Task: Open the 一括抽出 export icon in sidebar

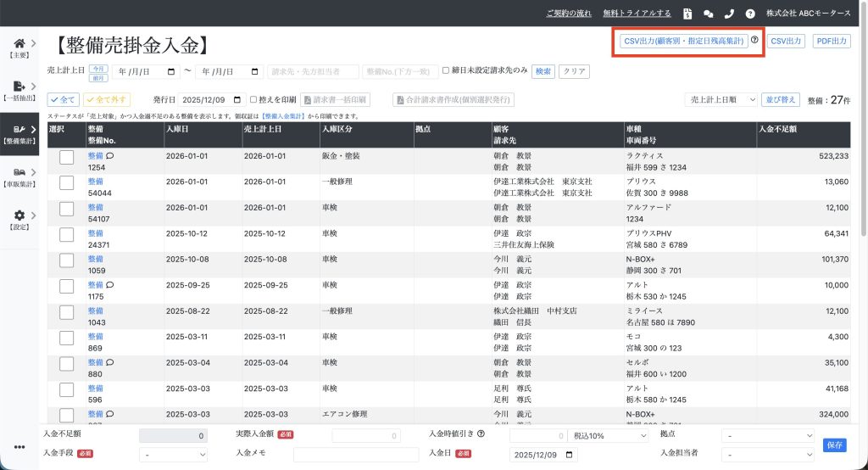Action: [19, 87]
